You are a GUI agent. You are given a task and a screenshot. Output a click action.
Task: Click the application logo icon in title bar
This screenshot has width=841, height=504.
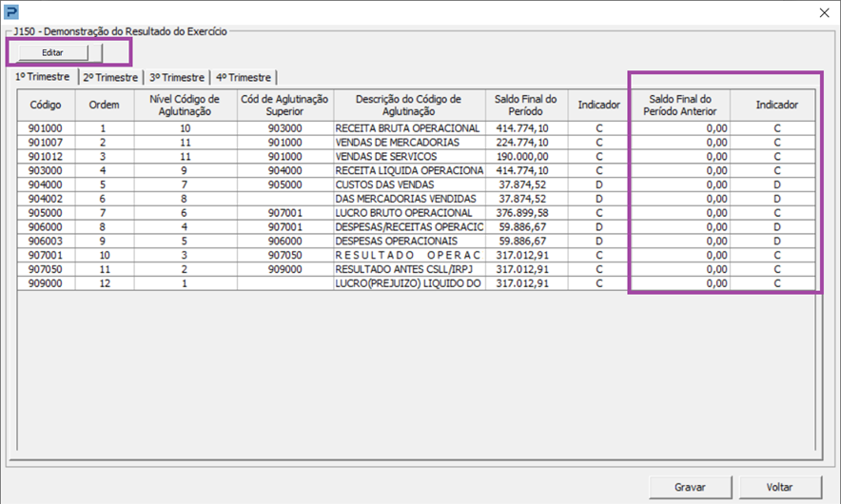click(12, 11)
